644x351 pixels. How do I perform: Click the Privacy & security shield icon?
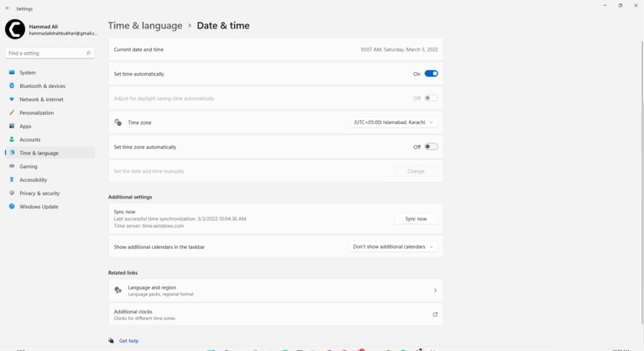(12, 193)
